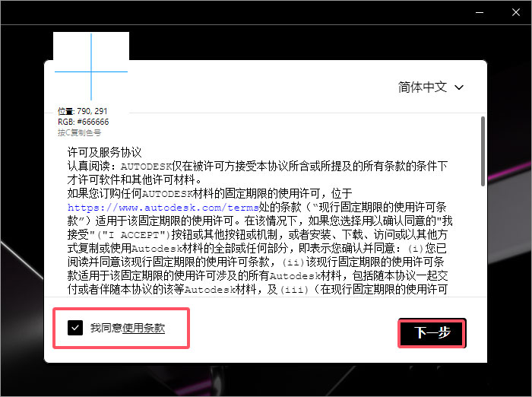Click the 许可及服务协议 heading text
The width and height of the screenshot is (532, 397).
104,152
